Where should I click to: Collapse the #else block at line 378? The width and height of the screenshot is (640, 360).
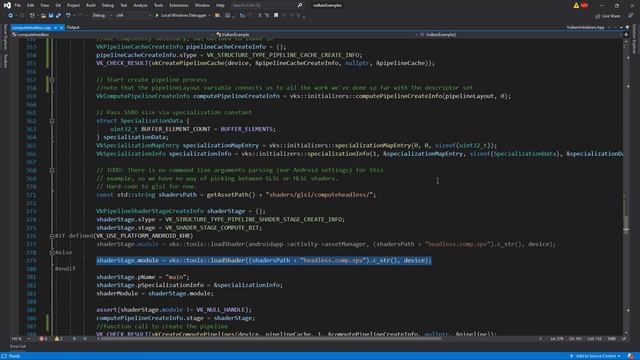[52, 253]
